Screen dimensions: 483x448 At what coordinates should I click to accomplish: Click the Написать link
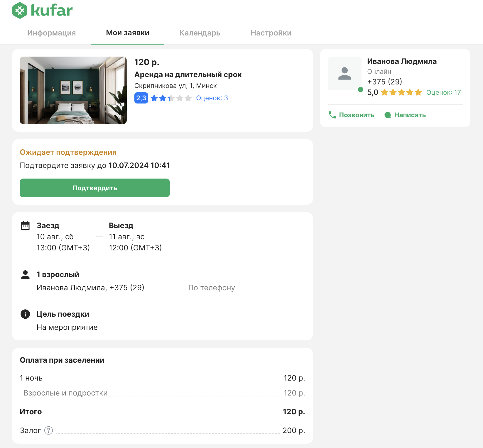tap(405, 115)
